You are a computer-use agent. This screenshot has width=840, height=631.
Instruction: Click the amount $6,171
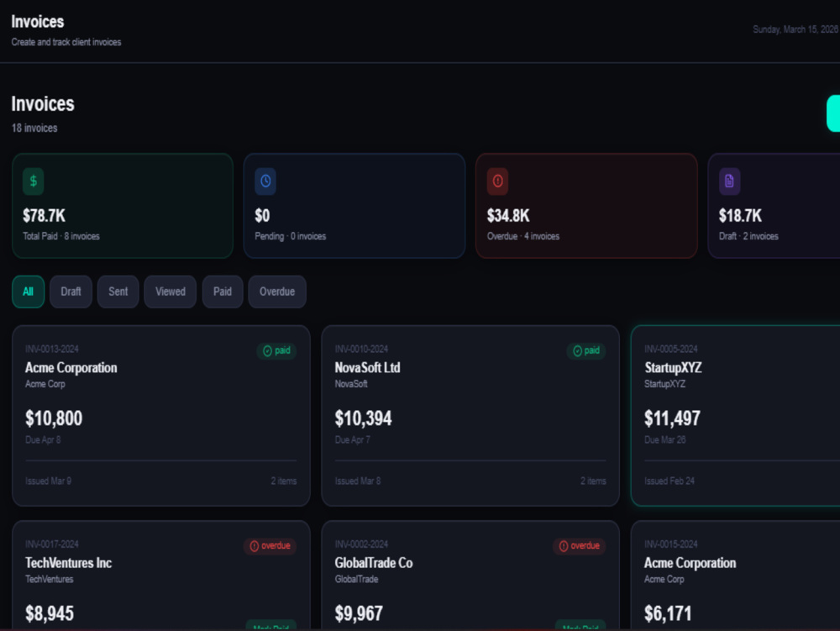(x=668, y=614)
